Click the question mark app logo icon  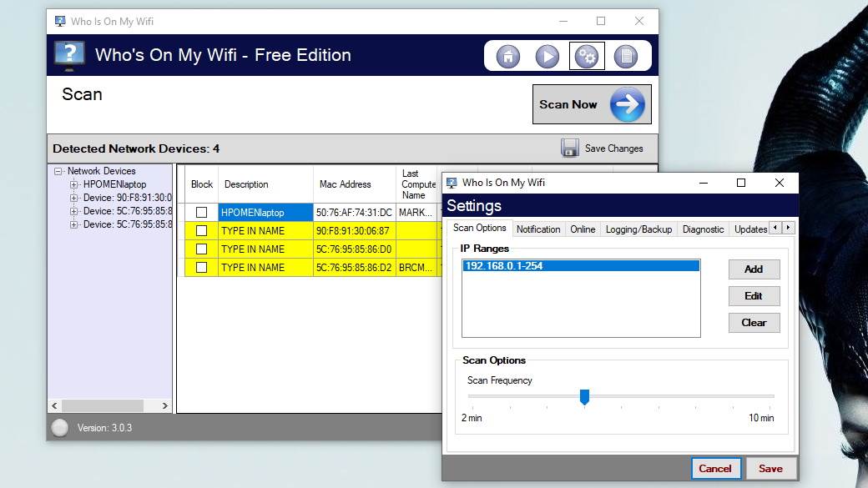click(x=68, y=54)
